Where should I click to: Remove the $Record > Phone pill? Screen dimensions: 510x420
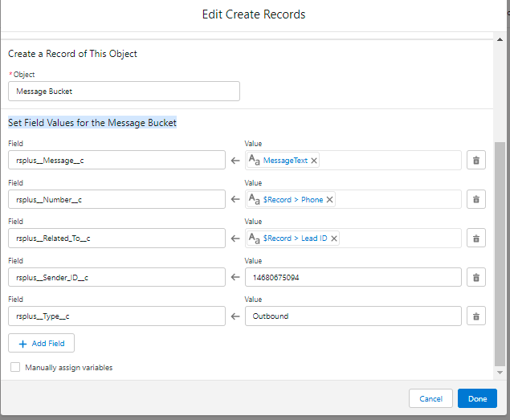coord(329,199)
